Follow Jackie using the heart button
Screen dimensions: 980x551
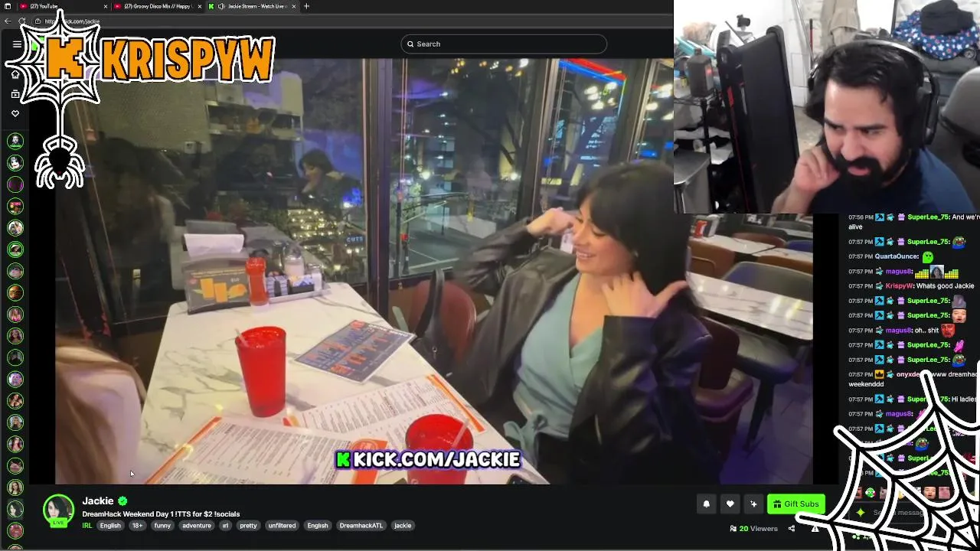[x=730, y=504]
